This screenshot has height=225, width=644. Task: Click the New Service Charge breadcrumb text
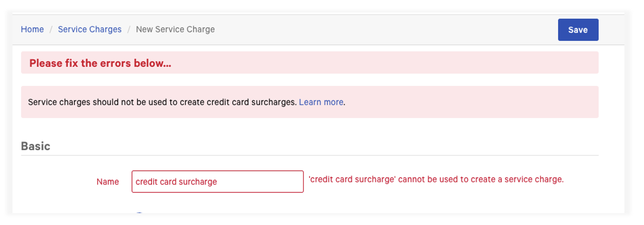[x=175, y=29]
